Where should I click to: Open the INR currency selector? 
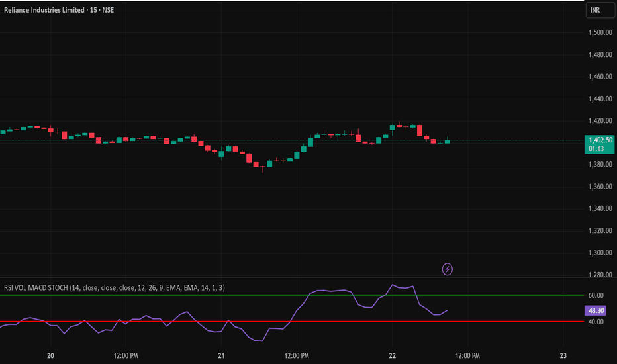[x=600, y=10]
